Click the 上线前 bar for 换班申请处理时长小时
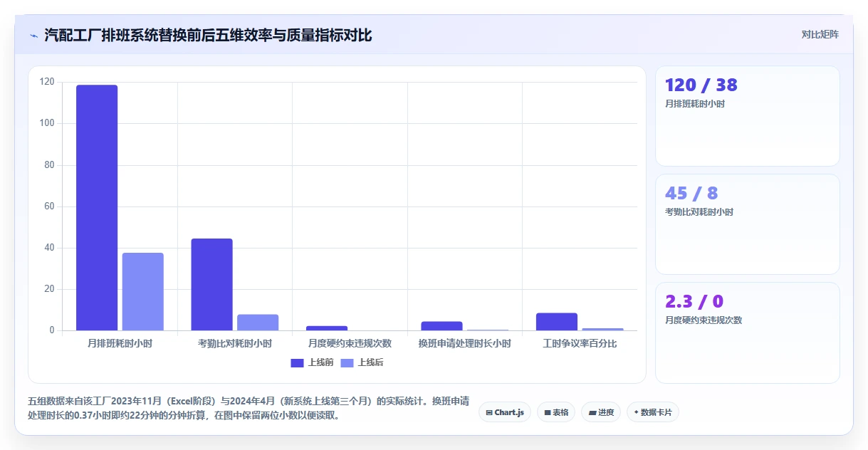 point(441,326)
